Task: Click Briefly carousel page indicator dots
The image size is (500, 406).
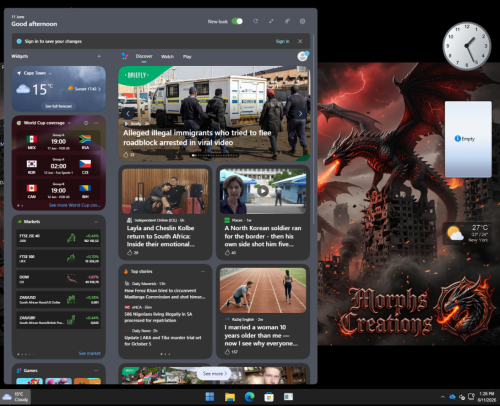Action: 214,155
